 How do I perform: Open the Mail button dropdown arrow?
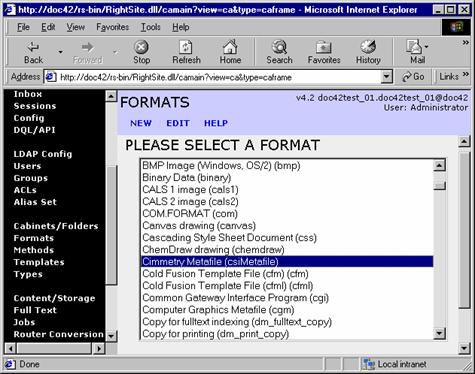pyautogui.click(x=426, y=47)
